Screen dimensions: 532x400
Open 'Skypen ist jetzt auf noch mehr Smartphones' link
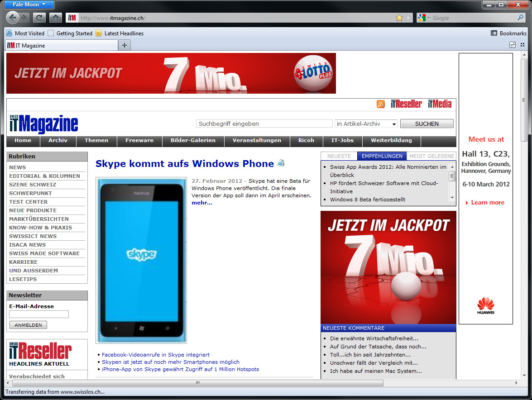[x=171, y=362]
